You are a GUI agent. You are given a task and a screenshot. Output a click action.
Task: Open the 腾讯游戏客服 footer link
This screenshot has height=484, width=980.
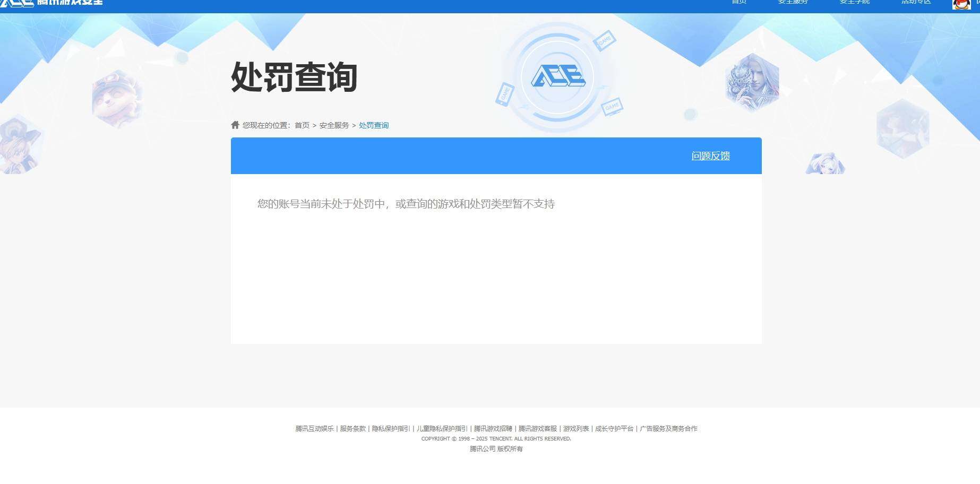tap(538, 429)
